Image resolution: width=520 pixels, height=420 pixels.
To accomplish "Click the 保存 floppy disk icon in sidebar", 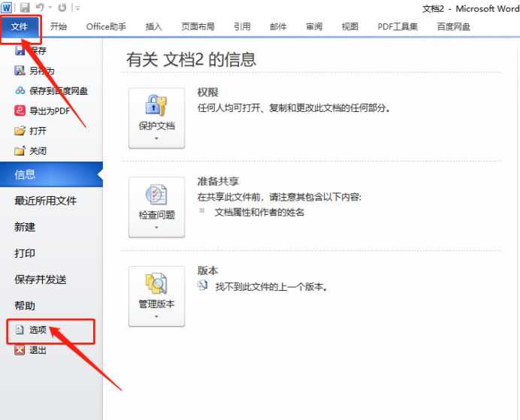I will (x=20, y=50).
